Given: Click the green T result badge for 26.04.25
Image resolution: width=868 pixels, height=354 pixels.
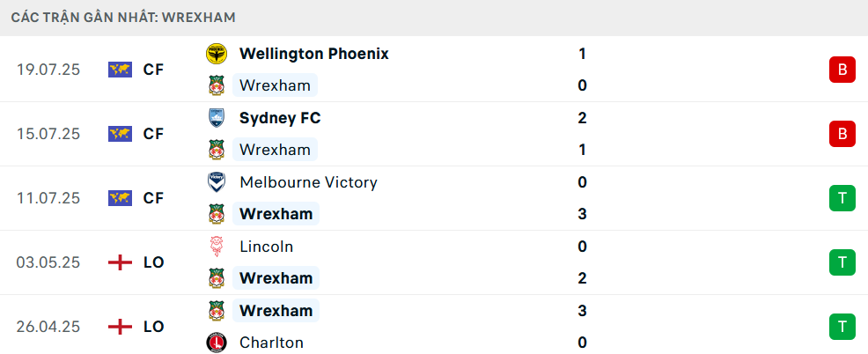Looking at the screenshot, I should [x=842, y=327].
